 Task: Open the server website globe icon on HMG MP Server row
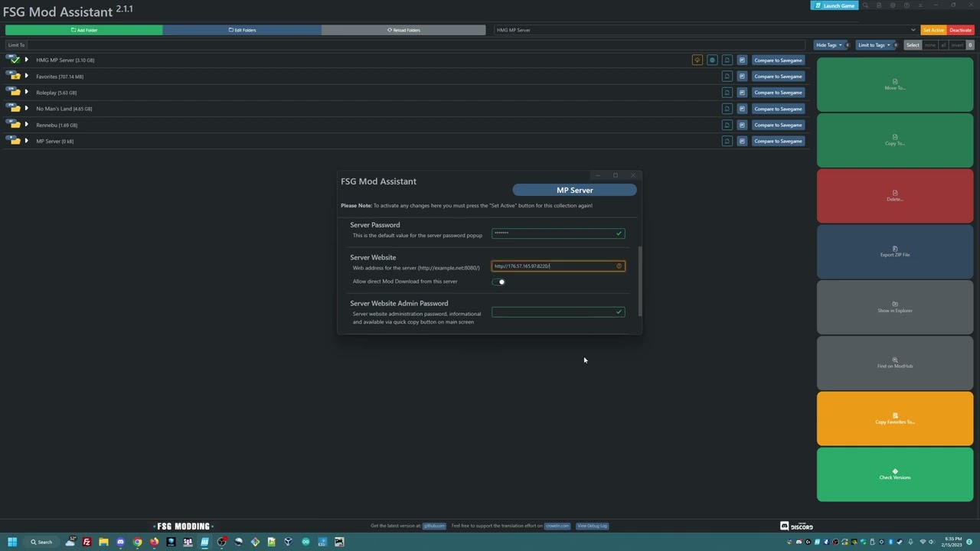(x=712, y=60)
